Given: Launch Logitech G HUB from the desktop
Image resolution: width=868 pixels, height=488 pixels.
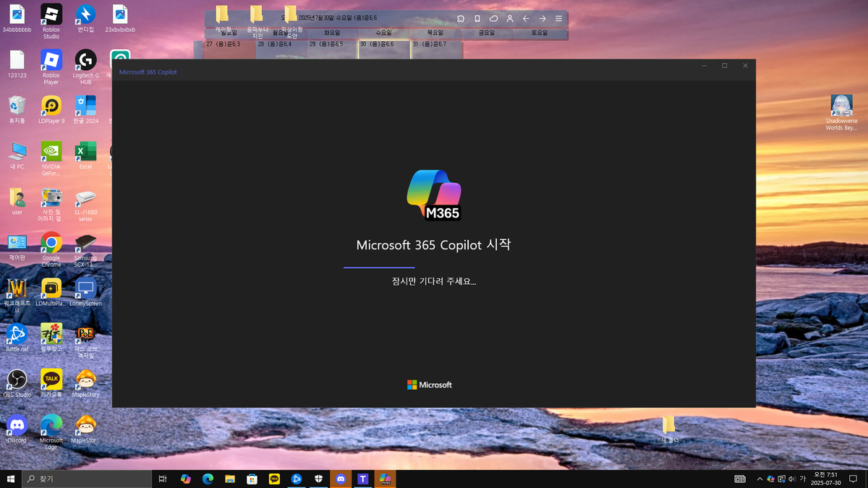Looking at the screenshot, I should [x=85, y=67].
